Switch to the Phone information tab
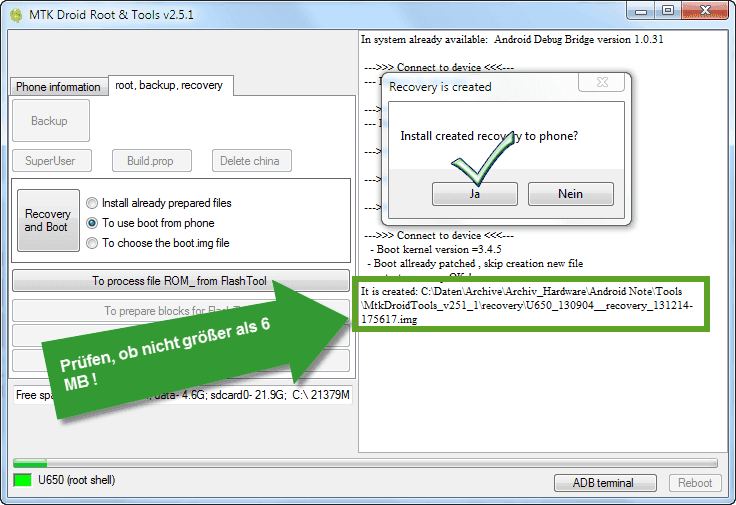 [58, 87]
